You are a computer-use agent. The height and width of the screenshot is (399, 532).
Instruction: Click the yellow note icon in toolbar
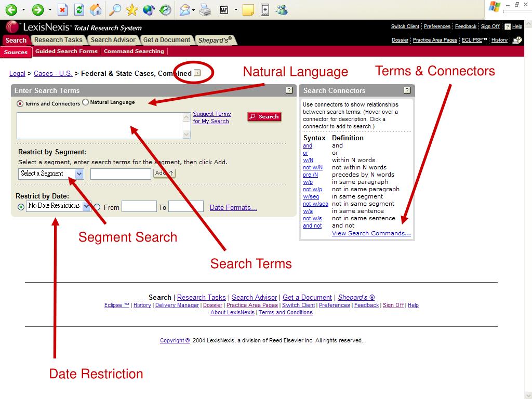click(248, 10)
